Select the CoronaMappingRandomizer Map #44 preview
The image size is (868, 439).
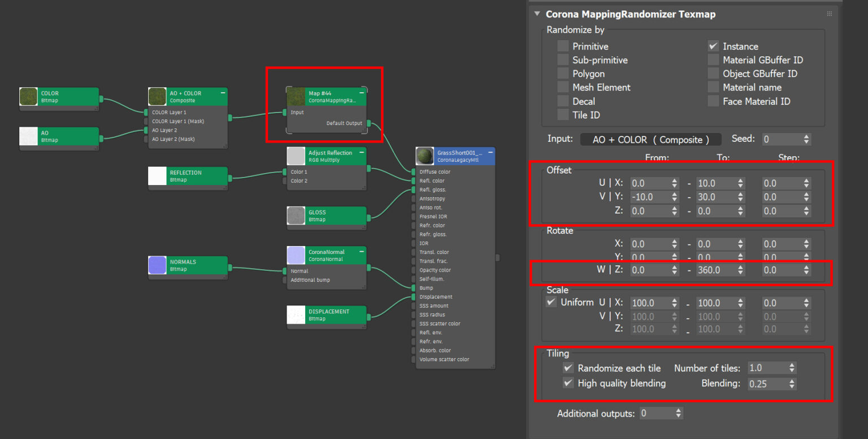coord(296,96)
